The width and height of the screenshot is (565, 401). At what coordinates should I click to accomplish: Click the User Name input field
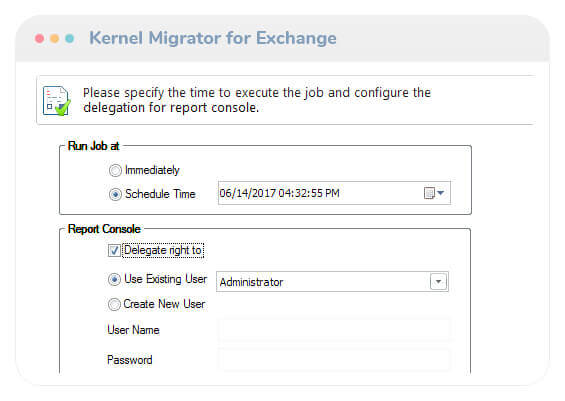coord(334,329)
